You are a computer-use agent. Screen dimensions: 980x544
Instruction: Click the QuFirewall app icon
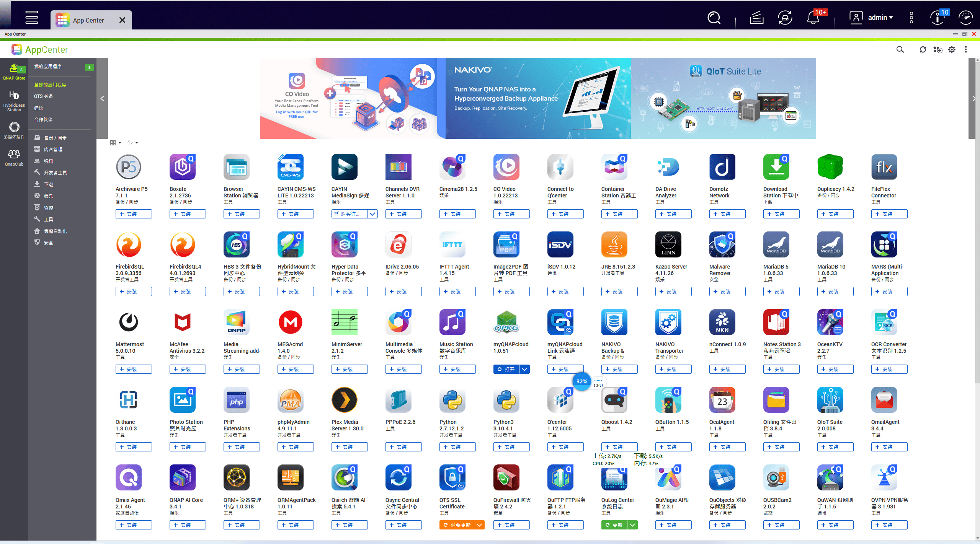[x=506, y=477]
